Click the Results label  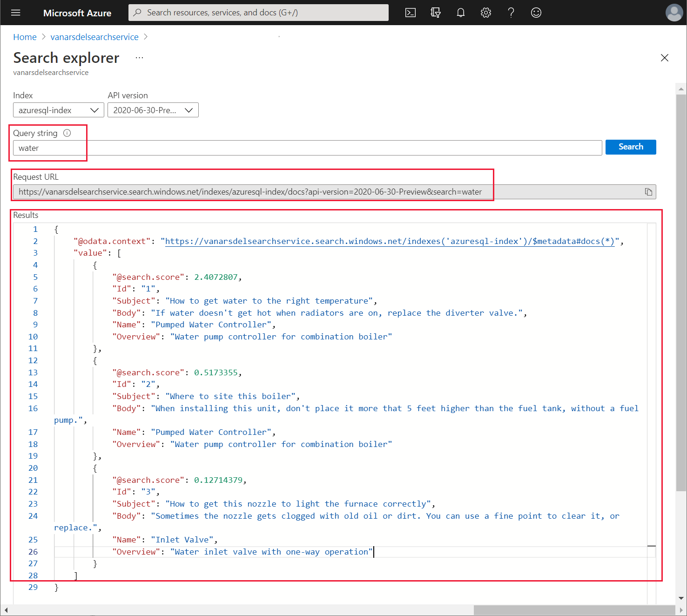point(26,215)
